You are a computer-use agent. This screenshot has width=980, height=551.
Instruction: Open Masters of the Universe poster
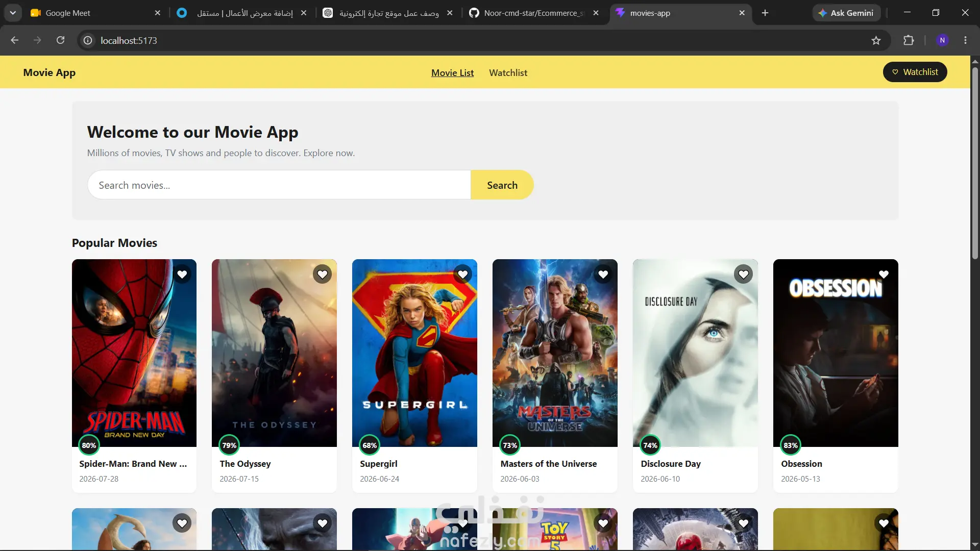coord(555,353)
